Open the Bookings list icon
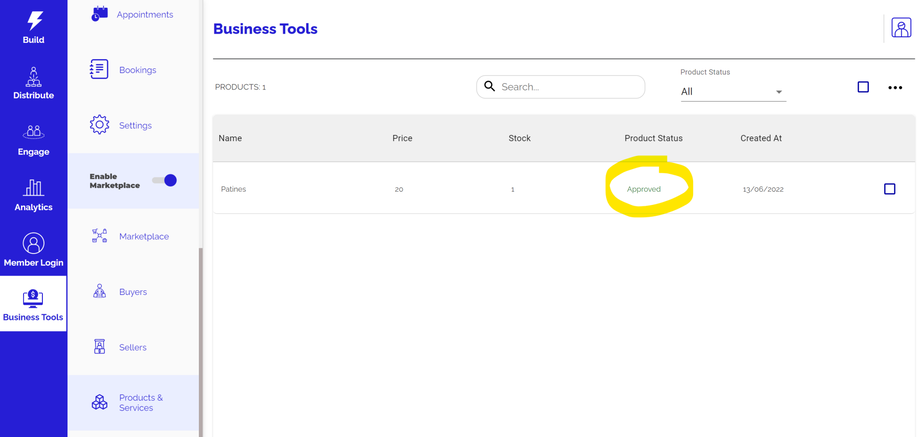 click(x=99, y=70)
